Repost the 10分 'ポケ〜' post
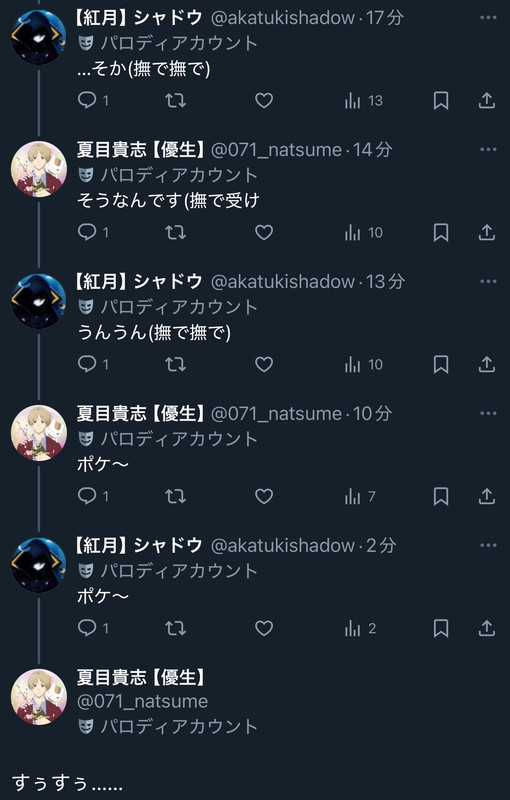Image resolution: width=510 pixels, height=800 pixels. coord(175,496)
